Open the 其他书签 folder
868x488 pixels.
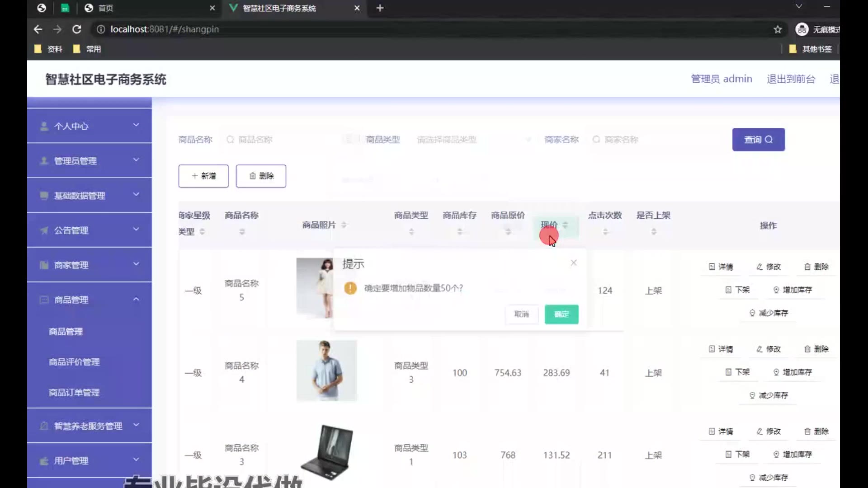(810, 49)
